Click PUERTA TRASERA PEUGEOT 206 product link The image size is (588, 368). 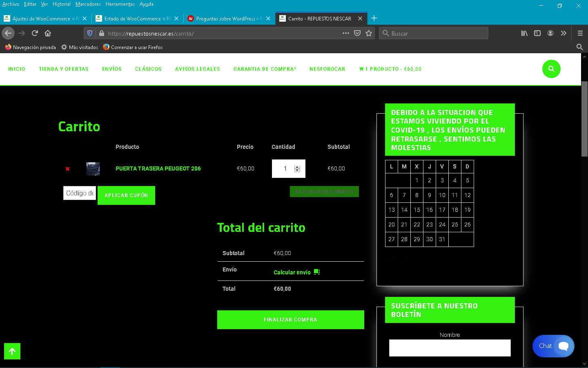pyautogui.click(x=158, y=168)
